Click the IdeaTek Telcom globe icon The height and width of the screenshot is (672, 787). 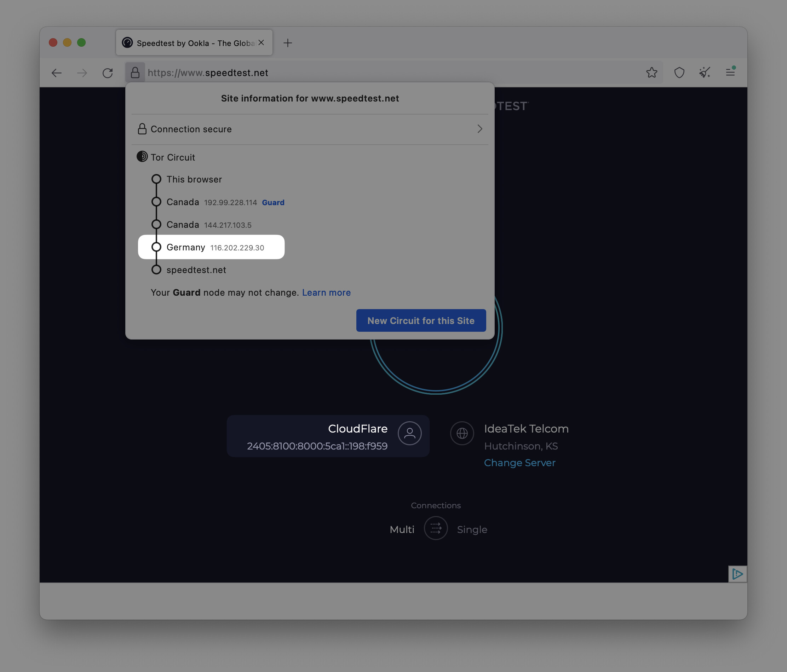462,433
